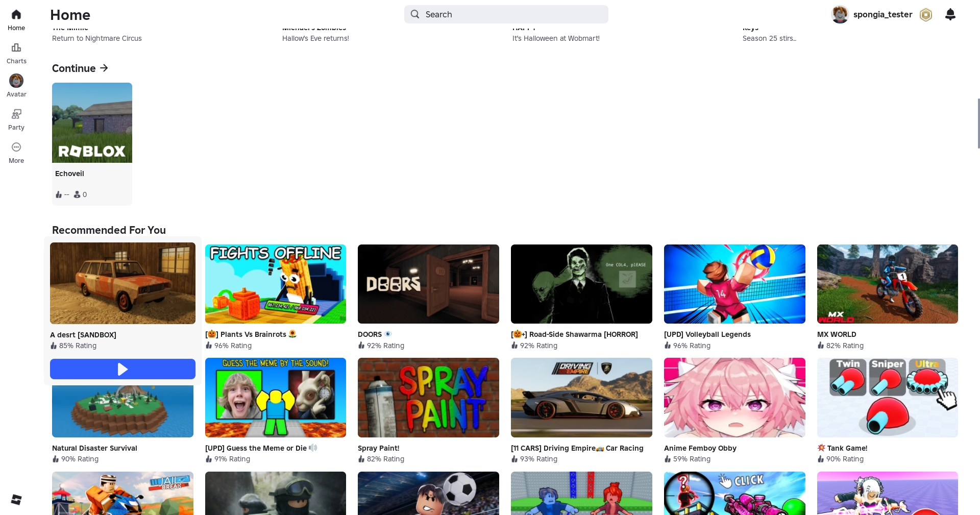Click the MX WORLD game title
This screenshot has height=515, width=980.
[x=837, y=334]
